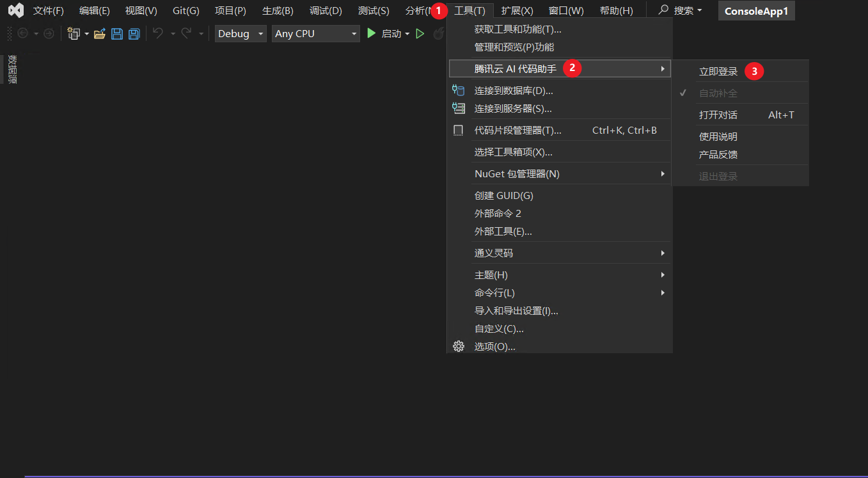The width and height of the screenshot is (868, 478).
Task: Expand the NuGet 包管理器 submenu
Action: [560, 173]
